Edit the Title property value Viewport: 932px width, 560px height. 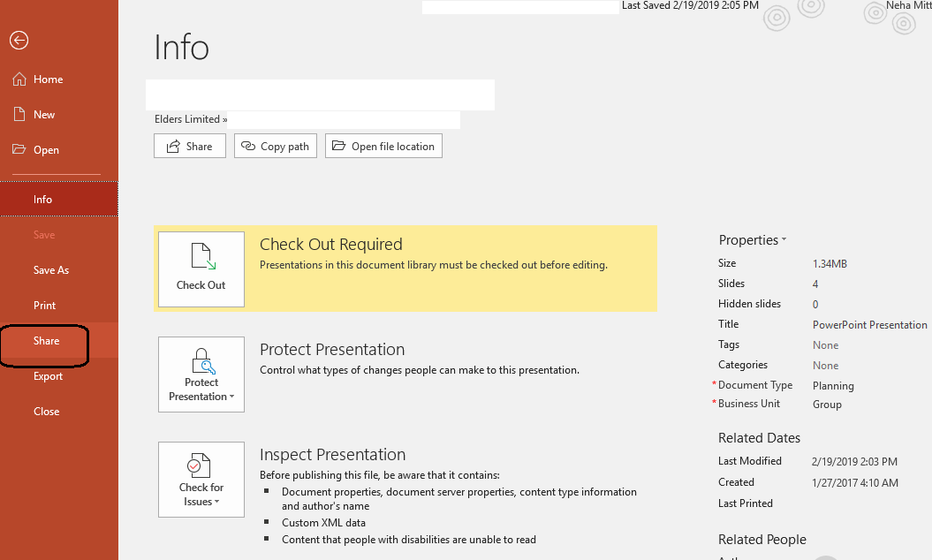[869, 324]
